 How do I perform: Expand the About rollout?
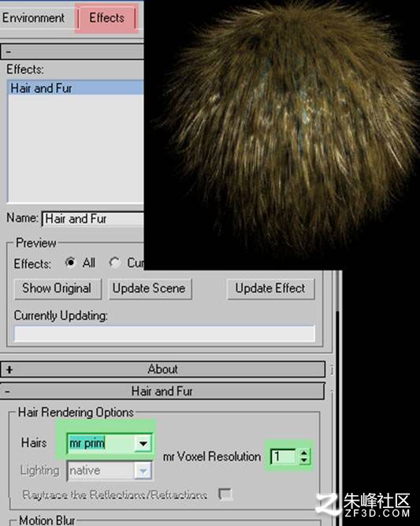click(162, 369)
